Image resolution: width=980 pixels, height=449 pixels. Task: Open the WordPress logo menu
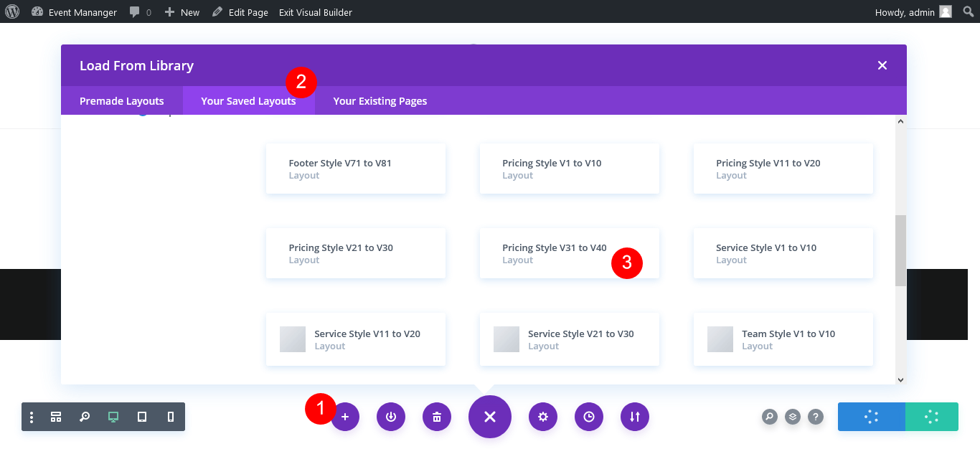[x=11, y=11]
